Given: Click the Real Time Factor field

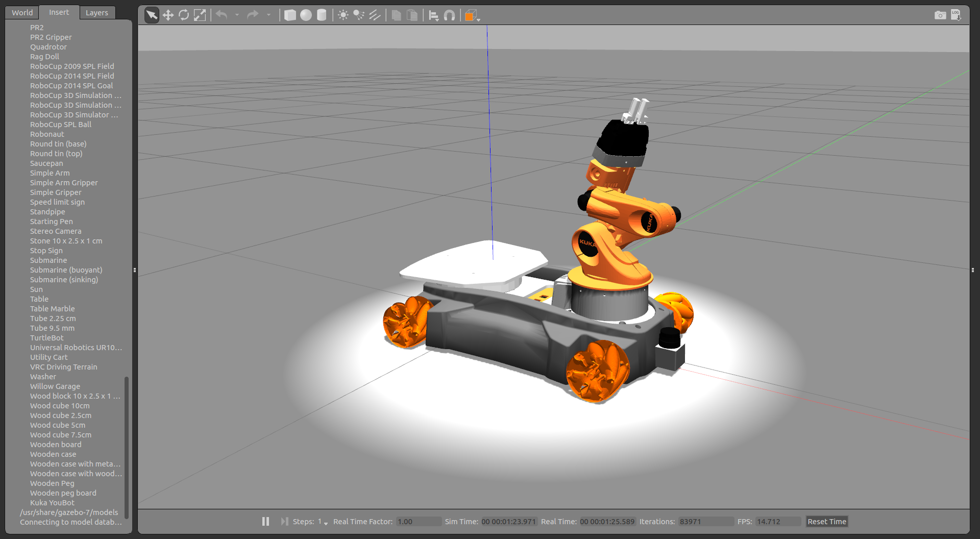Looking at the screenshot, I should click(419, 522).
